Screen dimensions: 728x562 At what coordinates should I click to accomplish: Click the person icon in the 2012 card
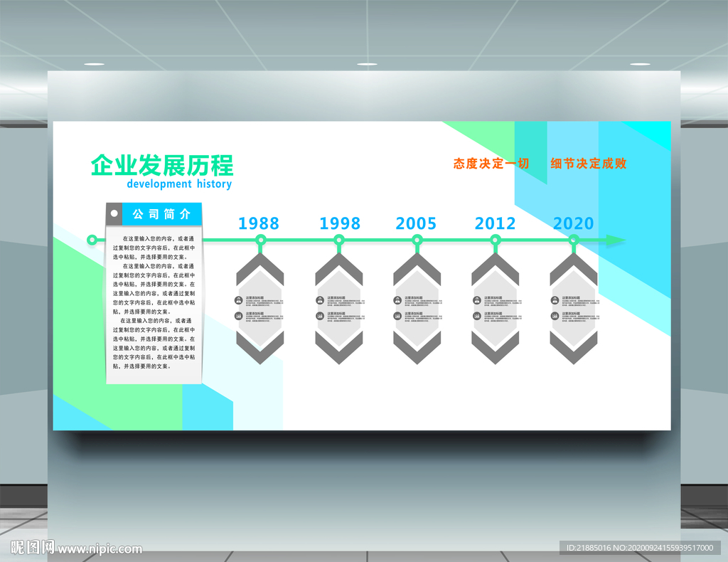click(x=477, y=300)
